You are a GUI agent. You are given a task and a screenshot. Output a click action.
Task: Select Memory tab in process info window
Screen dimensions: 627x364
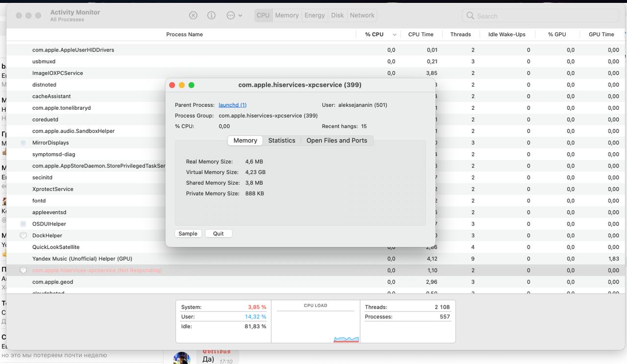click(245, 140)
